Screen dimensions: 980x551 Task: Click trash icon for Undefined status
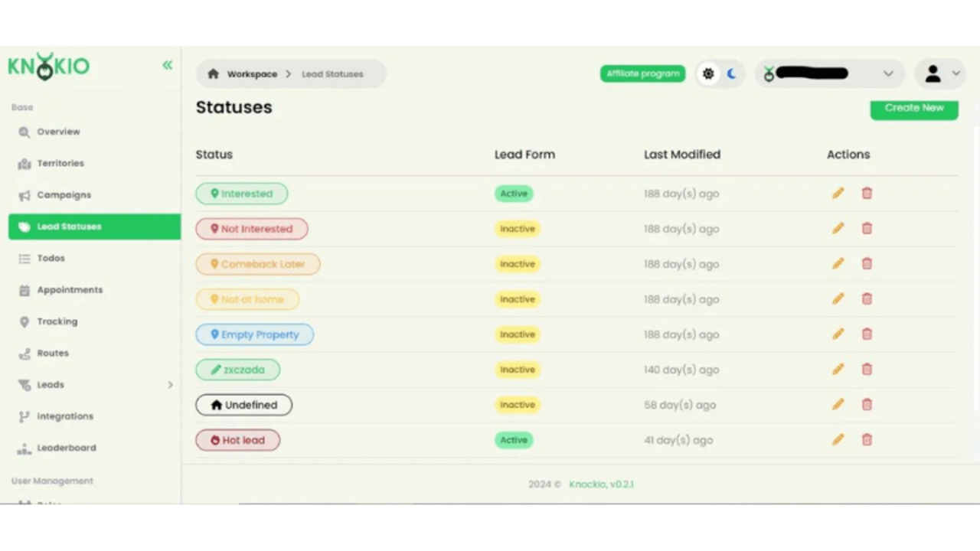(x=867, y=405)
